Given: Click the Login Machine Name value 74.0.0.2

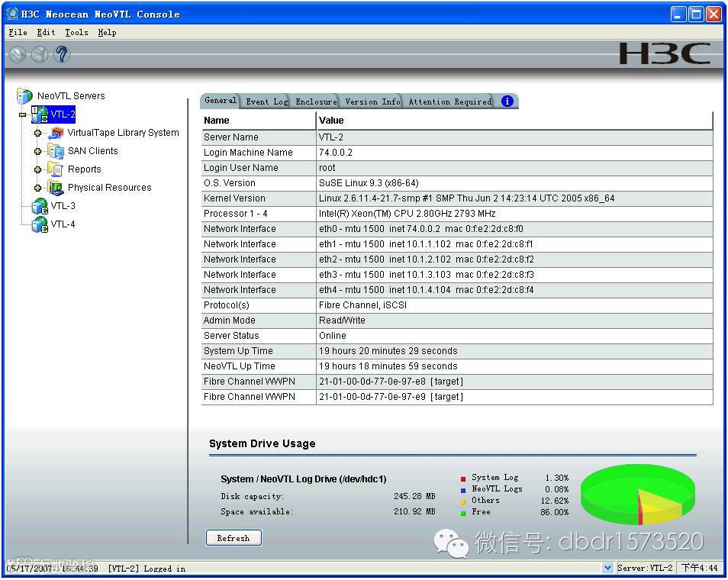Looking at the screenshot, I should click(x=336, y=153).
